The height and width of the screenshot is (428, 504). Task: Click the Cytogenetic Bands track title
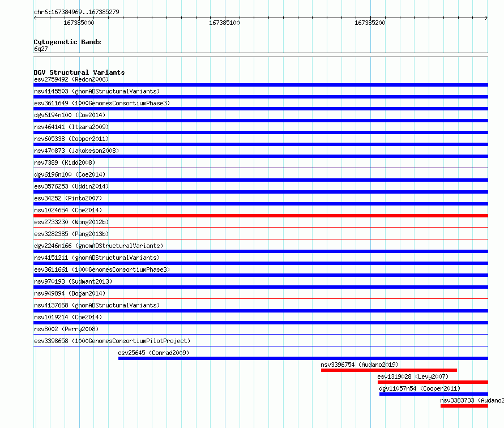click(x=67, y=42)
